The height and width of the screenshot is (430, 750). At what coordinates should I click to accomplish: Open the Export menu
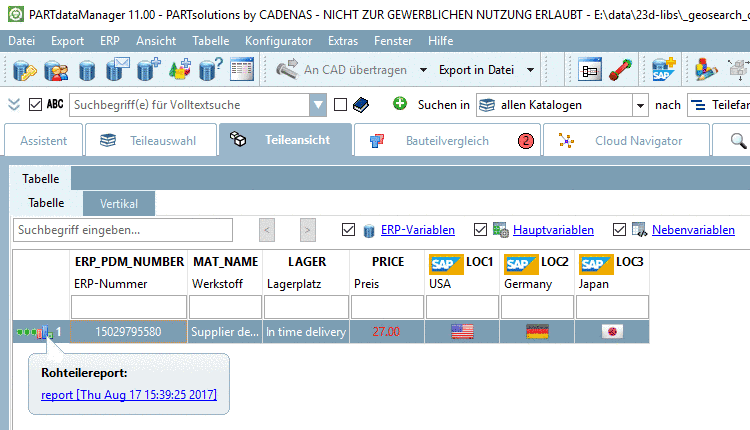tap(67, 41)
